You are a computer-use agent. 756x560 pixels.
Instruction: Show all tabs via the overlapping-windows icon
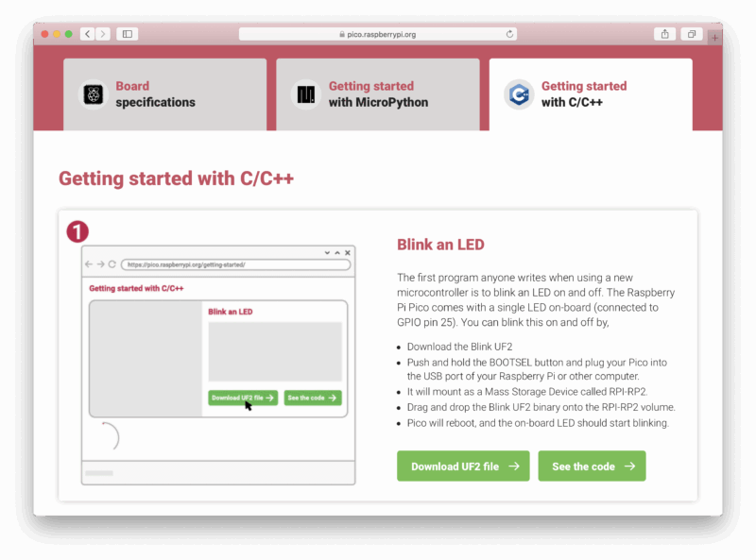coord(691,34)
